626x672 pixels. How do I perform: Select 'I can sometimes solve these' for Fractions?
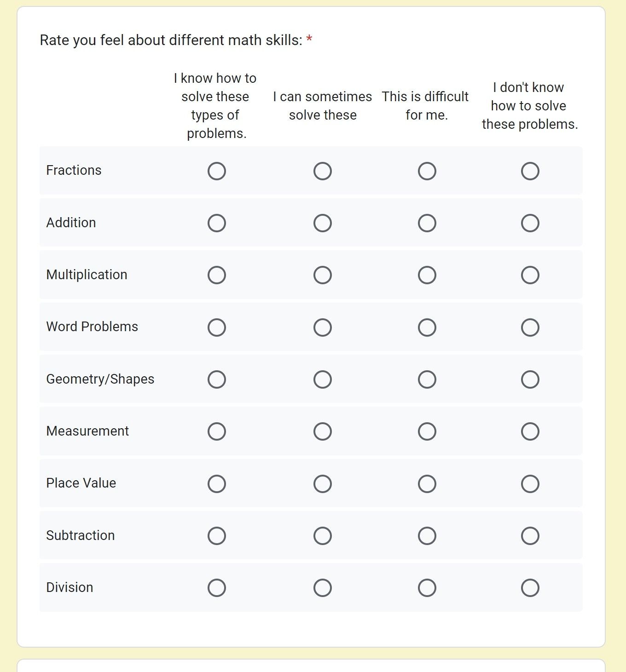coord(322,171)
